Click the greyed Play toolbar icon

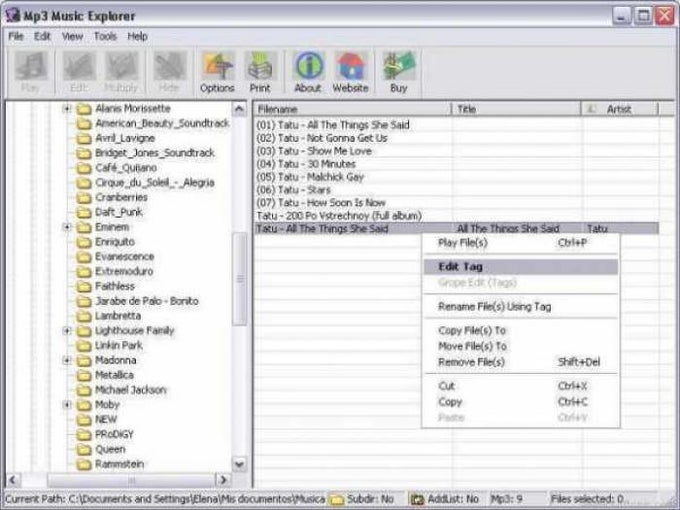31,66
